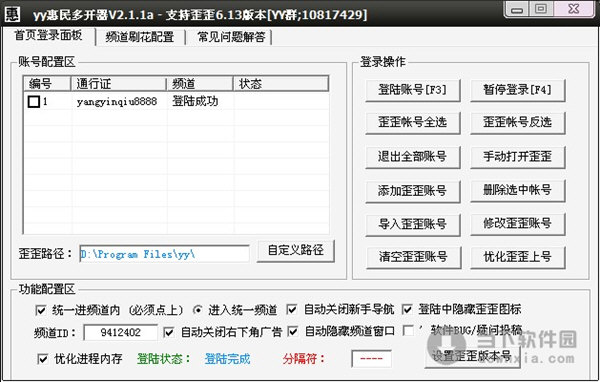Toggle 登陆中隐藏歪歪图标 checkbox
Viewport: 600px width, 382px height.
[407, 309]
